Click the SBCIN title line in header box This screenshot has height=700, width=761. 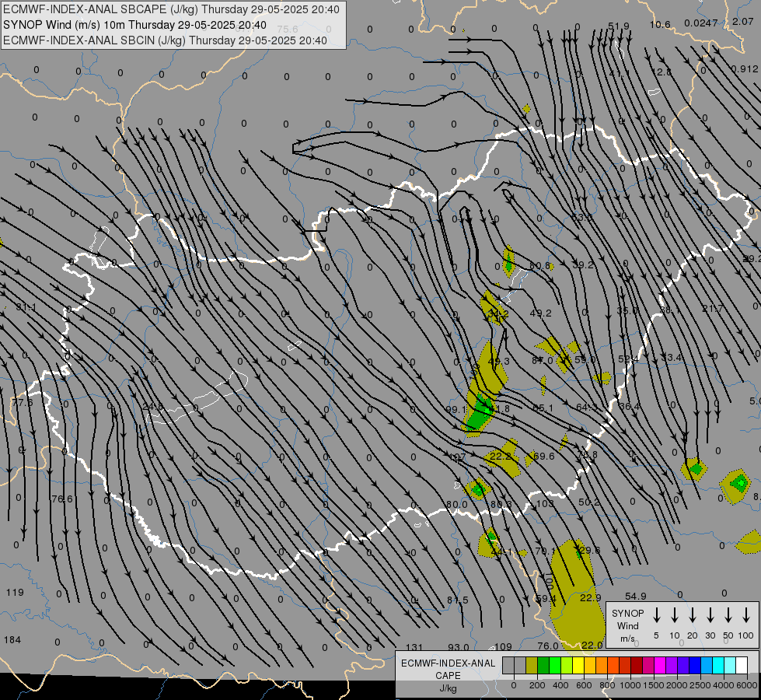[165, 40]
